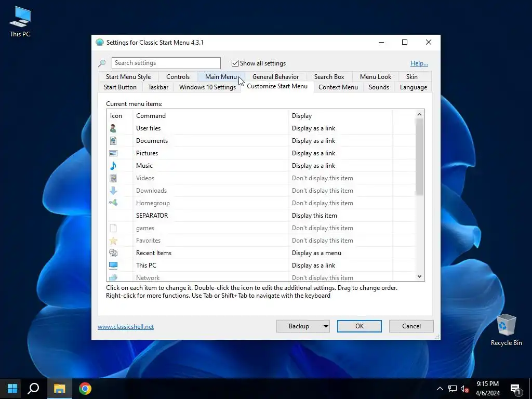Open the Sounds tab
Screen dimensions: 532x399
pyautogui.click(x=379, y=87)
